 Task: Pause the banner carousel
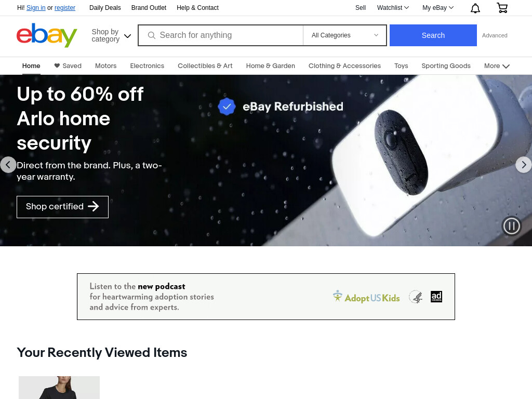coord(511,226)
